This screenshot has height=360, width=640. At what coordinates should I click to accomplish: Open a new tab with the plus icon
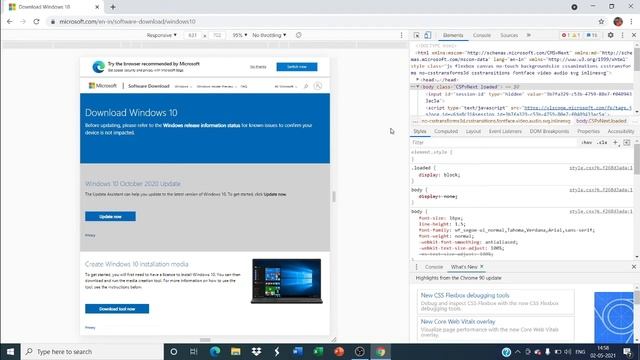tap(113, 7)
